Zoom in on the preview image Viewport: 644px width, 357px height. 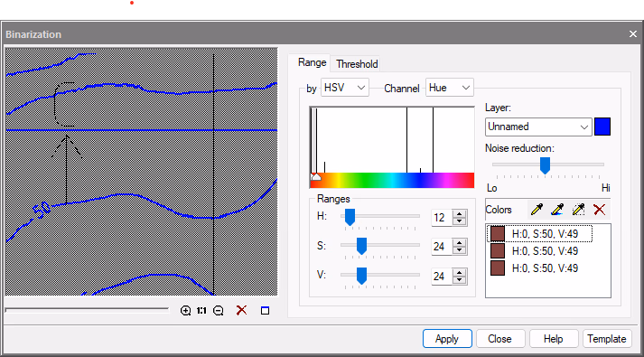pos(186,311)
